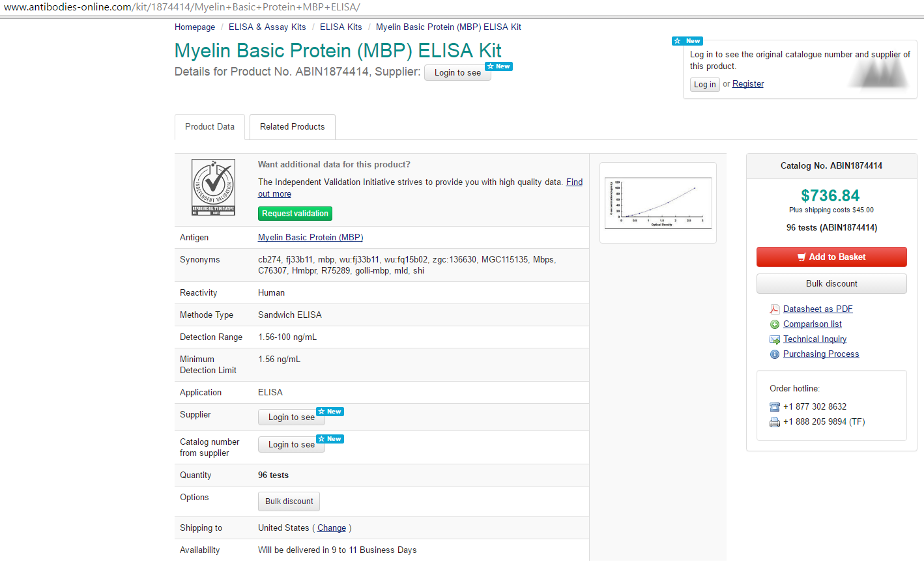Add product to basket

tap(831, 257)
